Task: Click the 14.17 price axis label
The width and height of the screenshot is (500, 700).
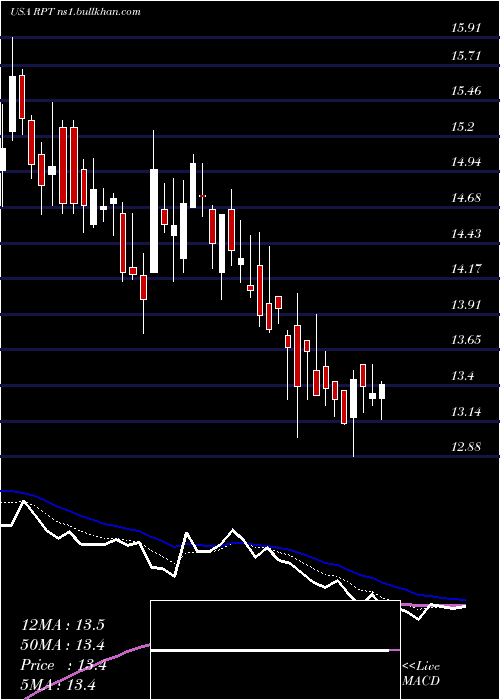Action: point(466,269)
